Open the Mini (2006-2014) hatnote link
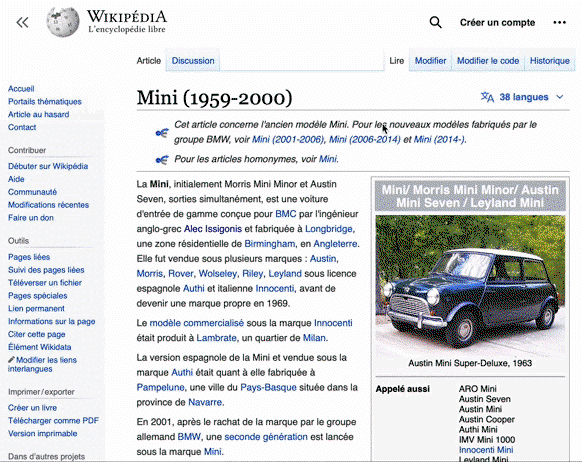 coord(365,140)
